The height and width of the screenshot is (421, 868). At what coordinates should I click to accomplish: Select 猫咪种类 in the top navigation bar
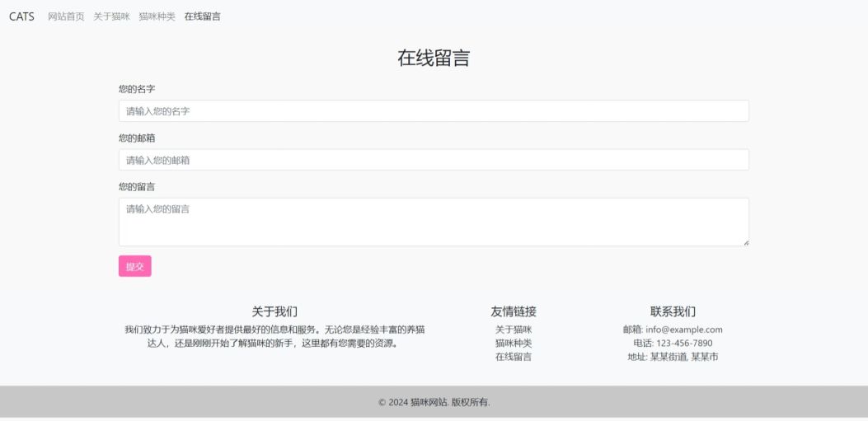pos(157,16)
